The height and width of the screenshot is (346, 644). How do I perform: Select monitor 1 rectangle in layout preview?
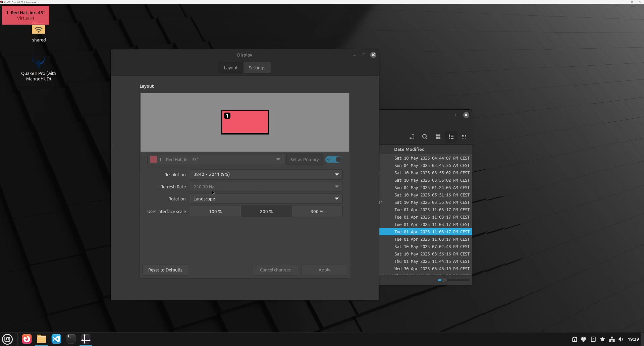(245, 122)
